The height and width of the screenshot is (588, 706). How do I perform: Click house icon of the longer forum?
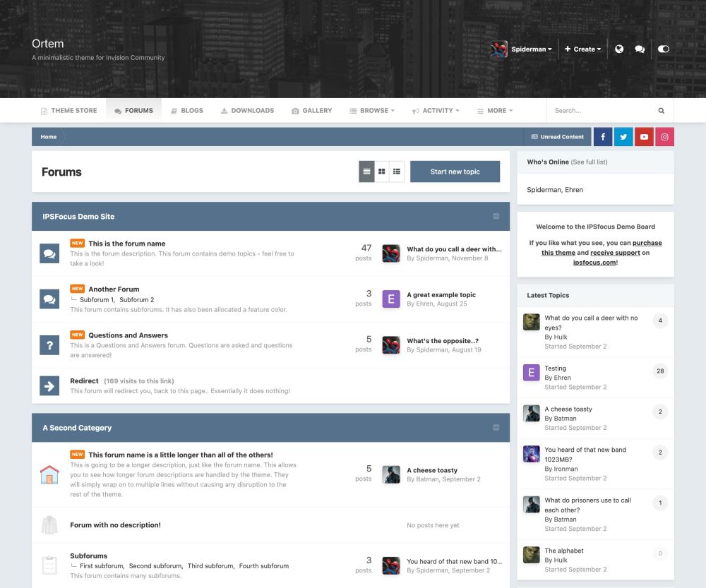click(49, 474)
